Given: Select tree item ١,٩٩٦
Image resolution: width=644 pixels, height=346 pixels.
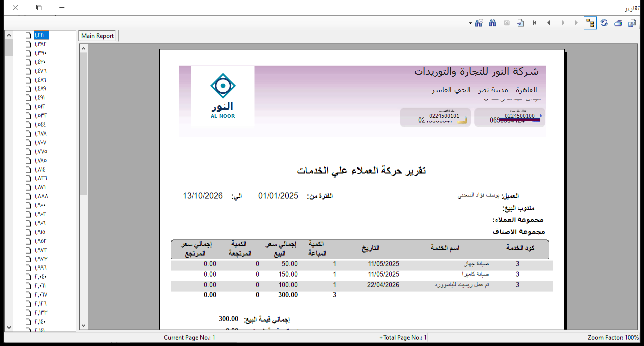Looking at the screenshot, I should point(40,267).
